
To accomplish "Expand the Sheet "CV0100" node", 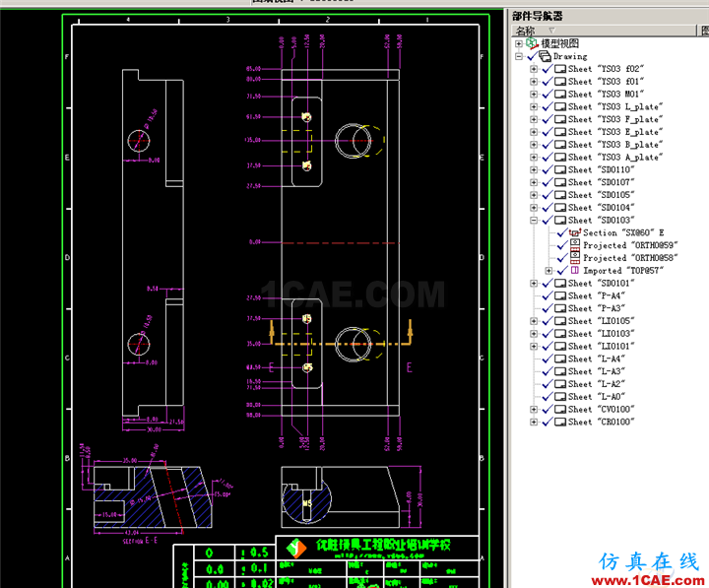I will 534,410.
